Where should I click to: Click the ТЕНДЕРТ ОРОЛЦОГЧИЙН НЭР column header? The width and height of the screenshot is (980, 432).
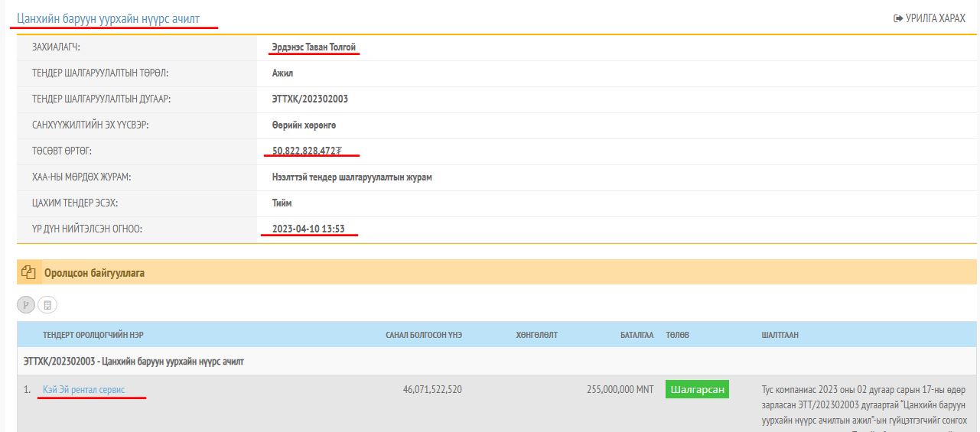pyautogui.click(x=93, y=335)
